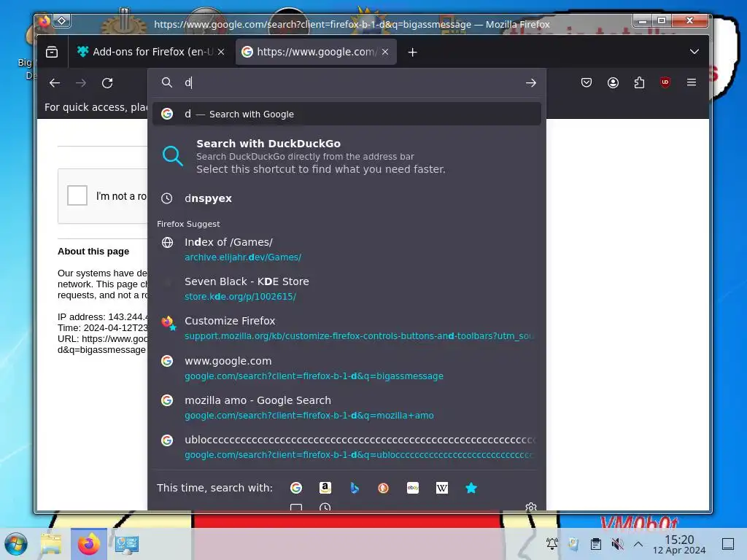Search this time with Bing icon
The height and width of the screenshot is (560, 747).
[355, 488]
